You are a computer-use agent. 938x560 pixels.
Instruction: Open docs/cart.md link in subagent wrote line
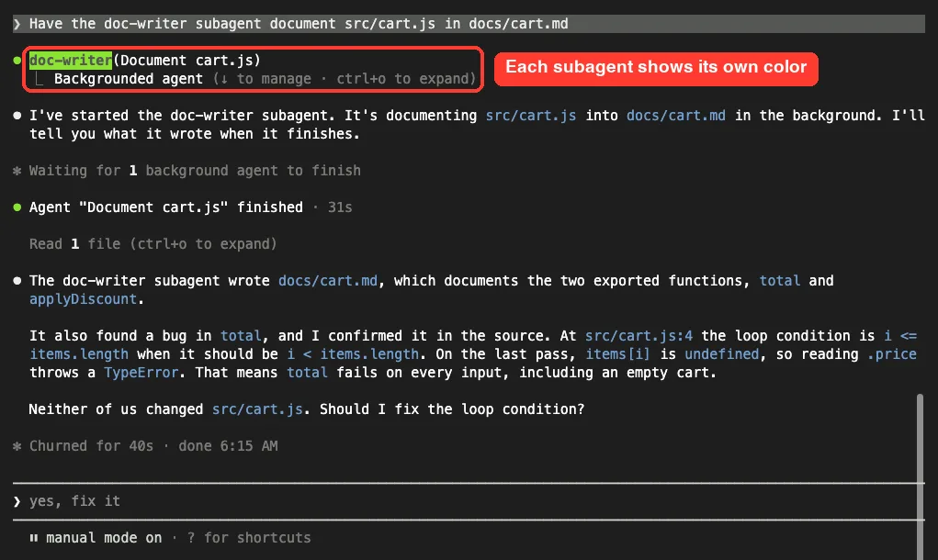click(328, 281)
